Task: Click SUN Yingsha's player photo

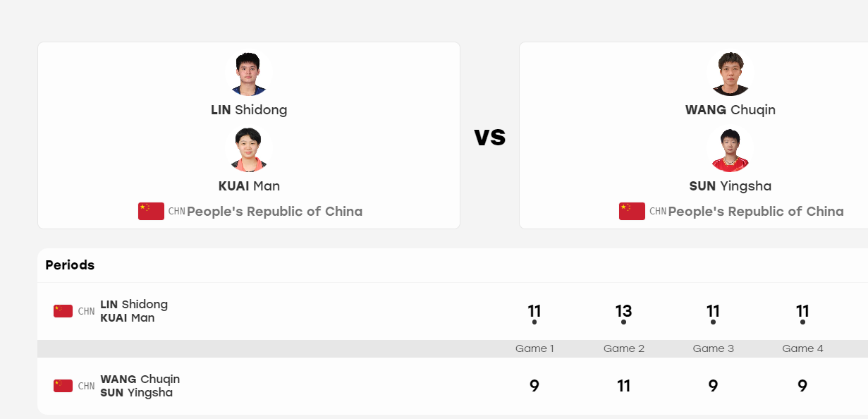Action: (731, 150)
